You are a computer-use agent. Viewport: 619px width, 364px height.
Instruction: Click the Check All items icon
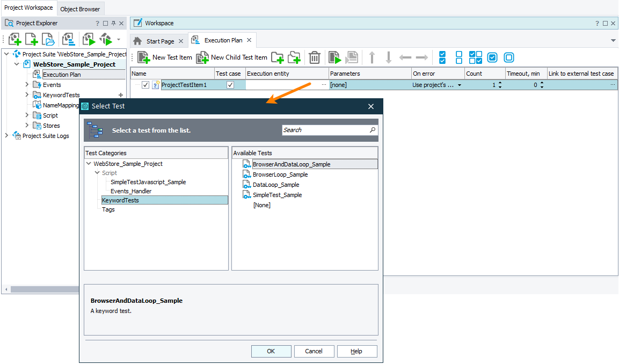click(x=442, y=57)
